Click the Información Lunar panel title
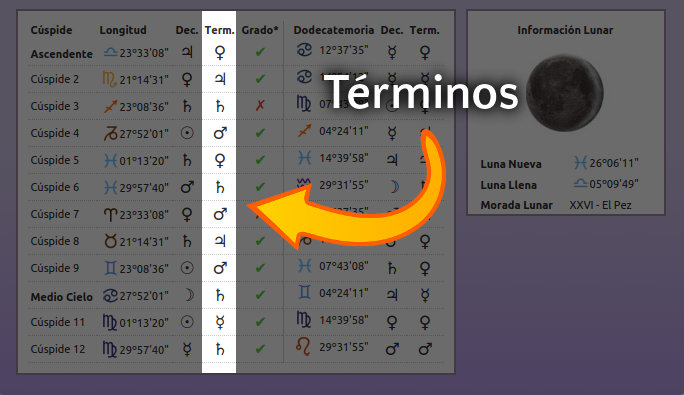 pyautogui.click(x=565, y=30)
